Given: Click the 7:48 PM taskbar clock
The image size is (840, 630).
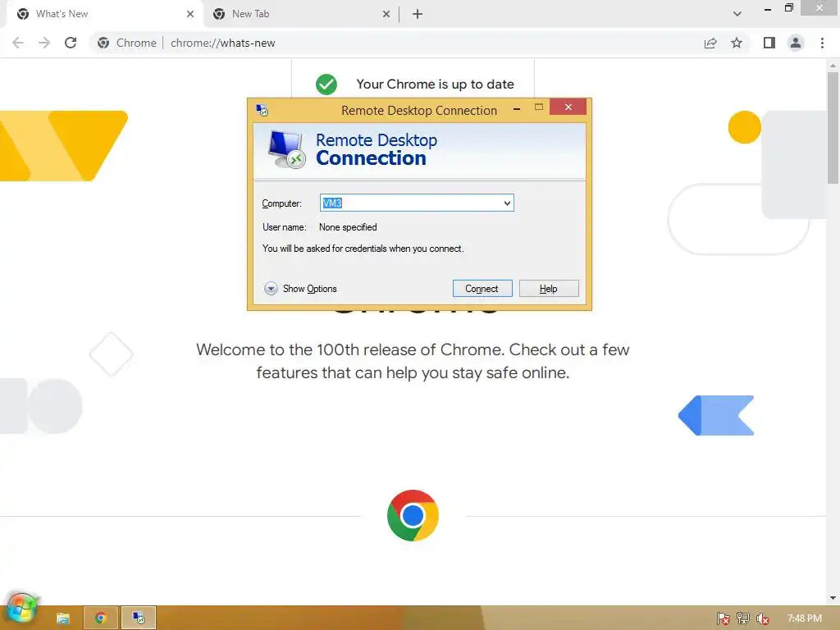Looking at the screenshot, I should (x=804, y=619).
